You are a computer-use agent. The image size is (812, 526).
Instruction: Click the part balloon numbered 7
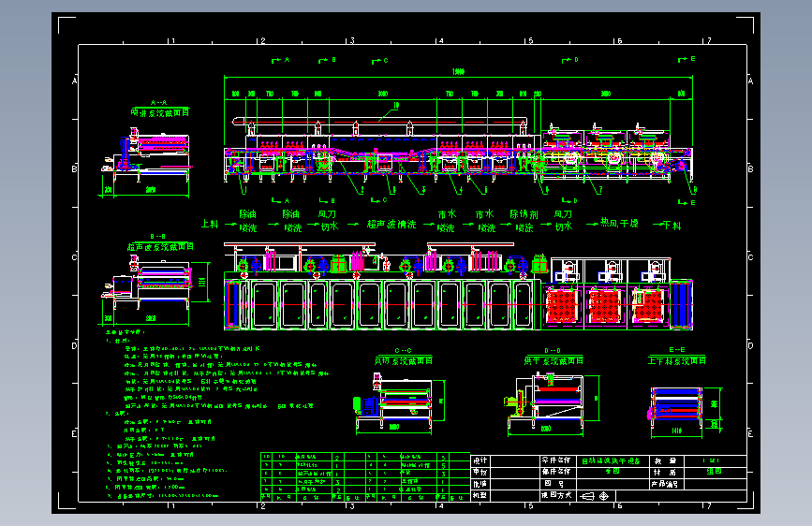(600, 189)
